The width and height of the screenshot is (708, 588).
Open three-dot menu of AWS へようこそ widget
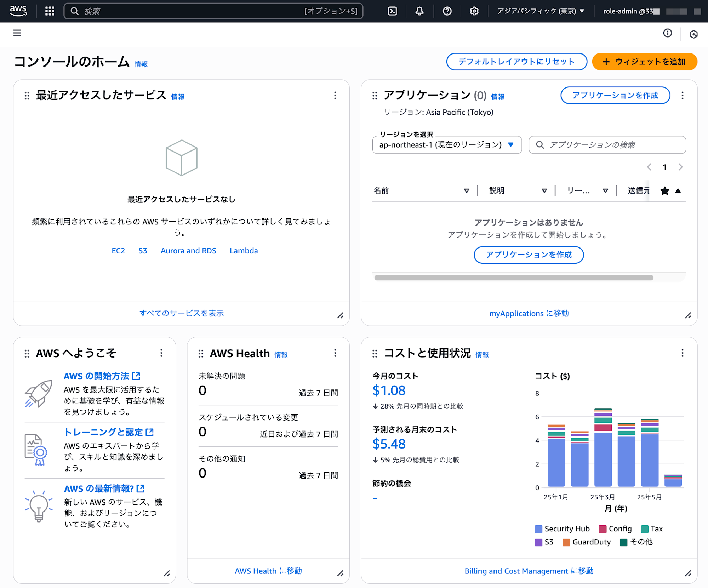(x=161, y=353)
